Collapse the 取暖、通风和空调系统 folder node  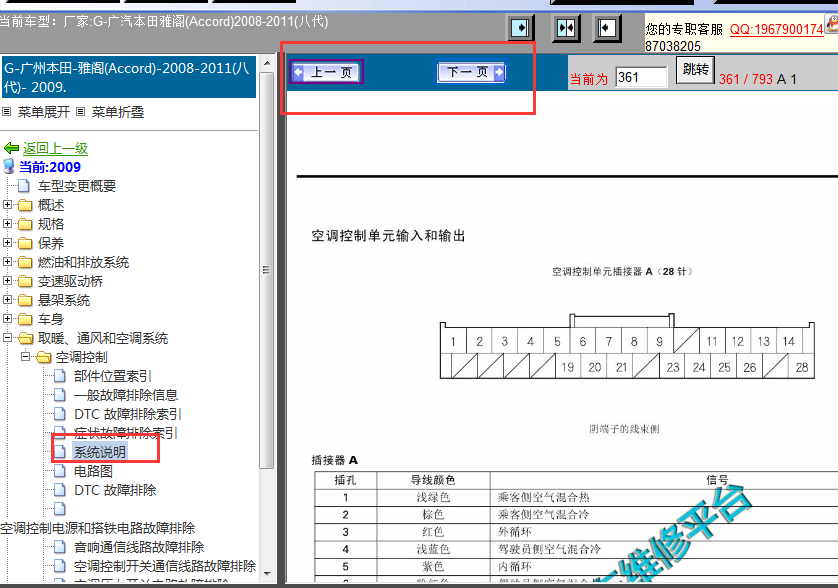click(x=7, y=338)
